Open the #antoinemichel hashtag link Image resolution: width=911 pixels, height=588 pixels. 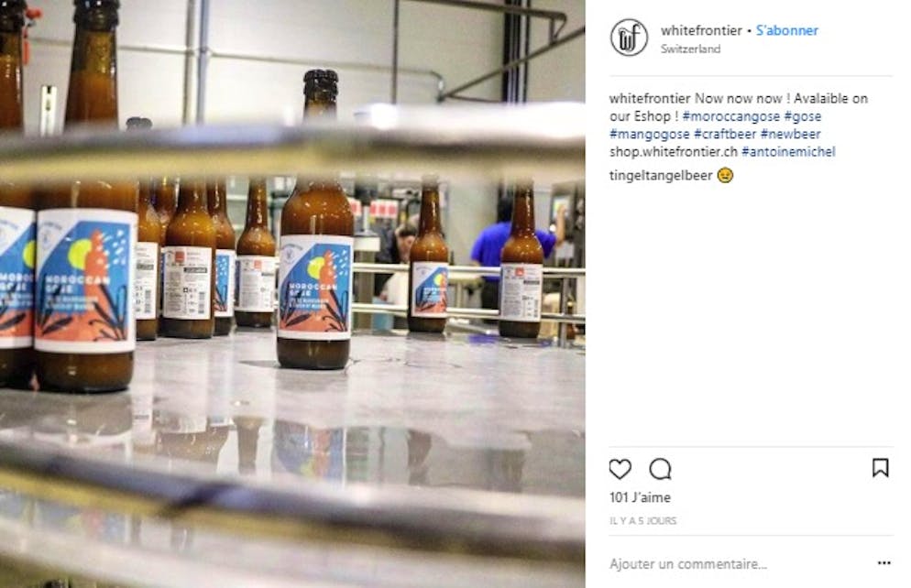click(x=788, y=152)
